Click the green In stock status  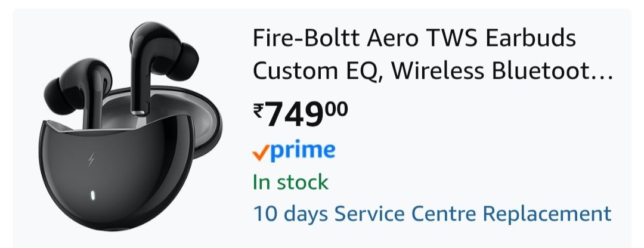point(290,181)
